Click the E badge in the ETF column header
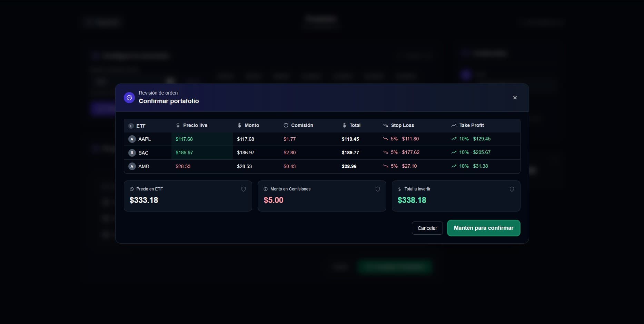 click(131, 126)
